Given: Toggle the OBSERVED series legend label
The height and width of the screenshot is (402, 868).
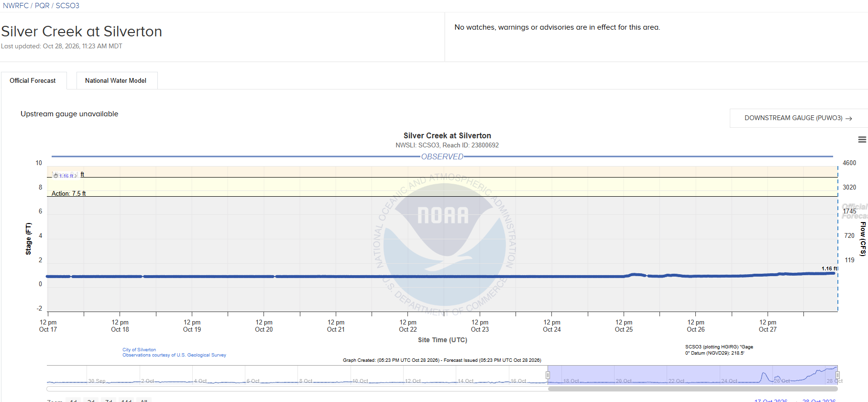Looking at the screenshot, I should [x=442, y=156].
